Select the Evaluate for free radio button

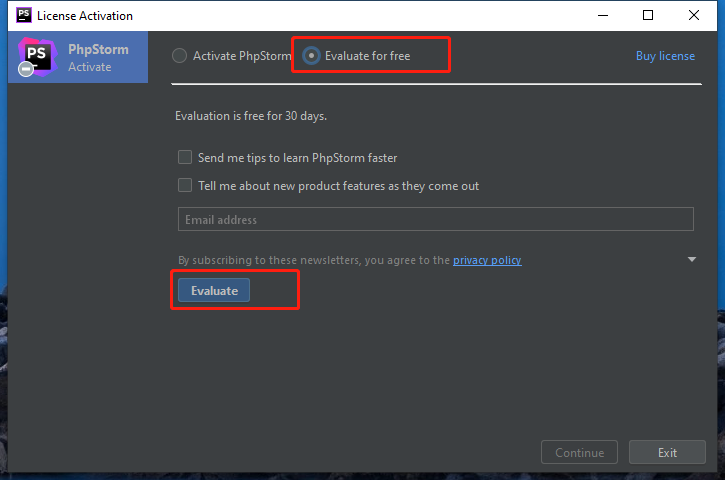(x=311, y=56)
